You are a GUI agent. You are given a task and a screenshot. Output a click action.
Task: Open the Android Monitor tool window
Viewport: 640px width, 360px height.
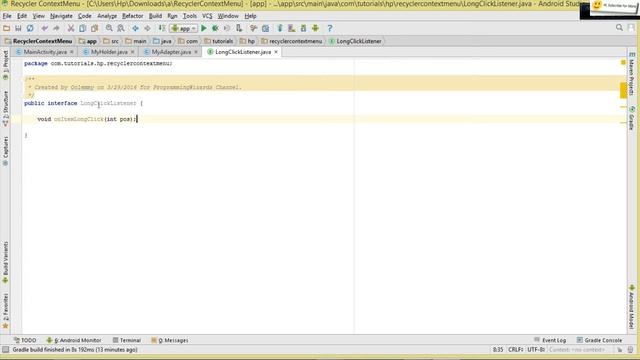tap(74, 340)
